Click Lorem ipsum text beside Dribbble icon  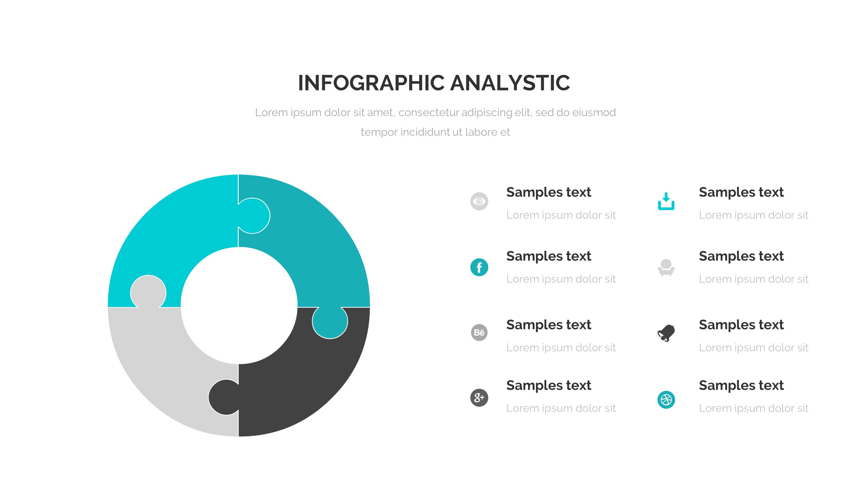coord(753,408)
